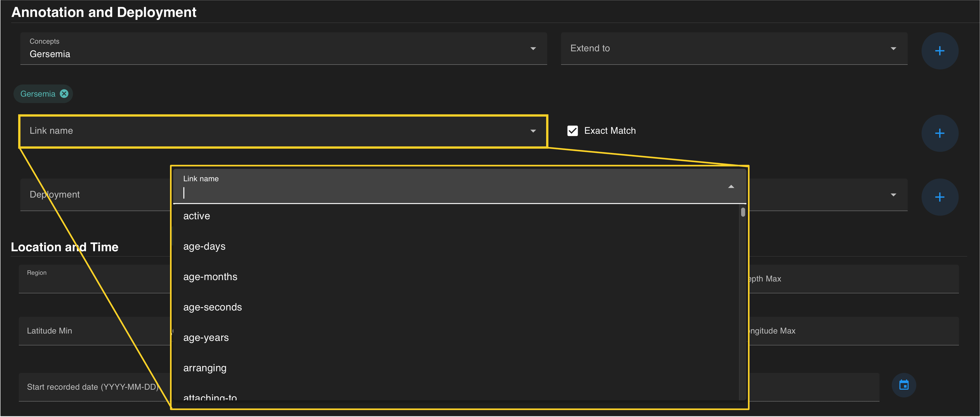Remove the Gersemia chip via its X
This screenshot has width=980, height=417.
[64, 94]
